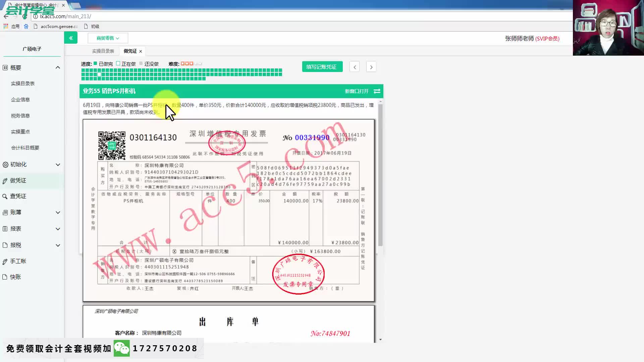Set difficulty by clicking the third star
Image resolution: width=644 pixels, height=362 pixels.
click(191, 63)
